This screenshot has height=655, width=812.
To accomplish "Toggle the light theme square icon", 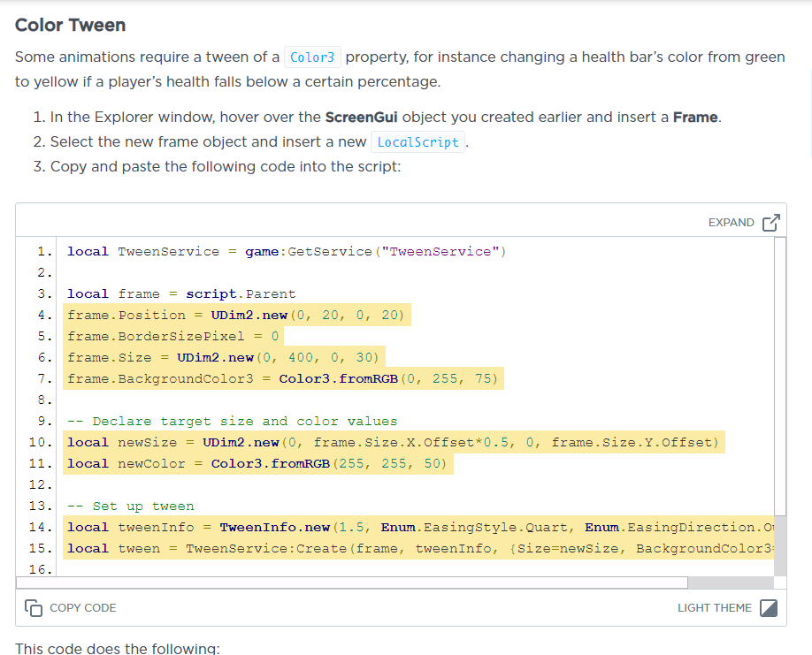I will click(x=769, y=608).
